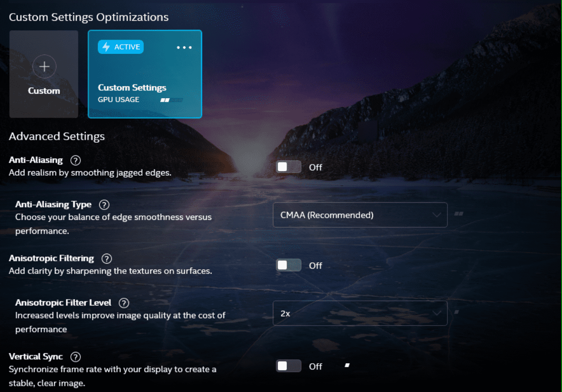The image size is (562, 392).
Task: Click the Advanced Settings heading
Action: [56, 136]
